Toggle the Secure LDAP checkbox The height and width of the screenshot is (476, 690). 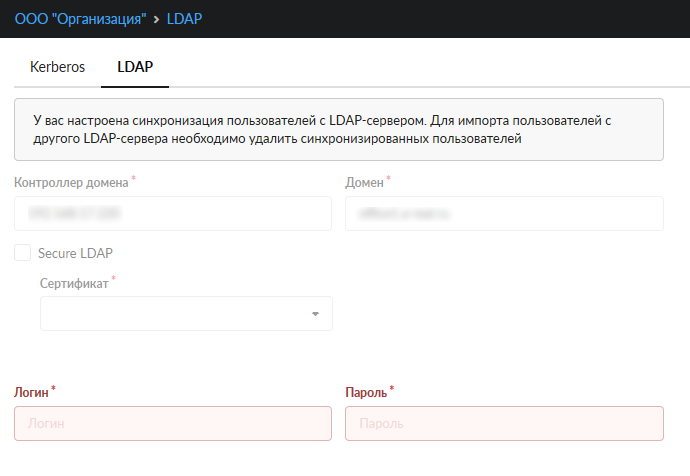pyautogui.click(x=23, y=253)
